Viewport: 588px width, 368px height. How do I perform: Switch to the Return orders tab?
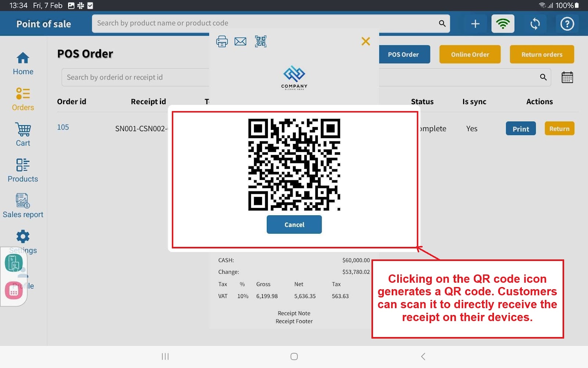(x=542, y=54)
